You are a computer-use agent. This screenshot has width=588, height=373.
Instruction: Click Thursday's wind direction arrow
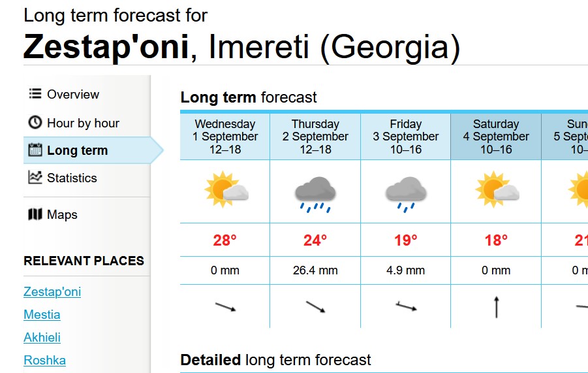point(315,306)
